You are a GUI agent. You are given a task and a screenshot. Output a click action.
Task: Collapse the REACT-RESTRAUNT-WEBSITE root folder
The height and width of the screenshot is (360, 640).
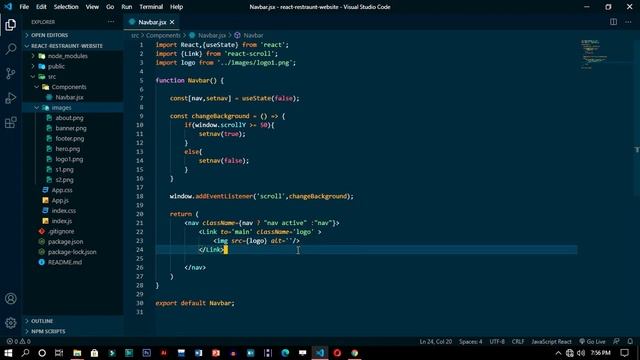67,46
